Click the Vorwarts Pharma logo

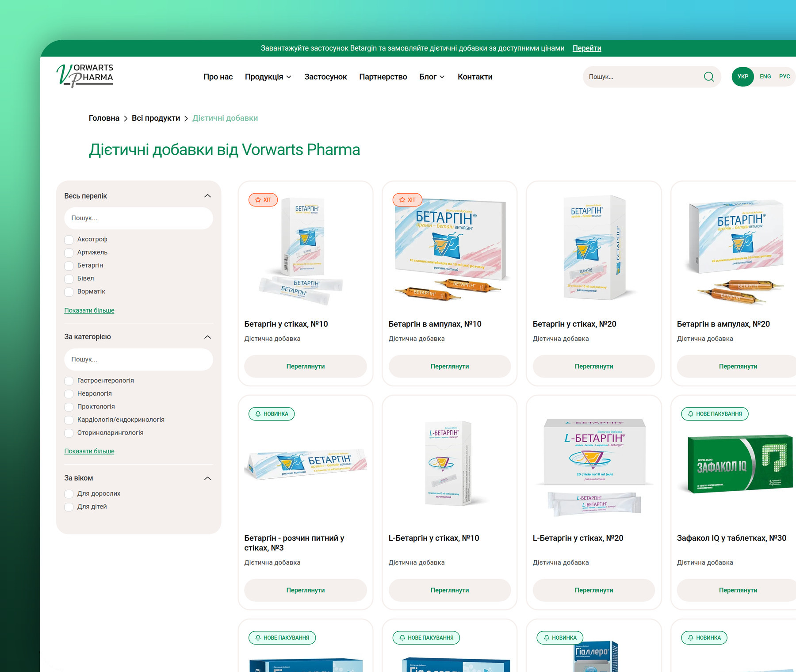tap(85, 76)
